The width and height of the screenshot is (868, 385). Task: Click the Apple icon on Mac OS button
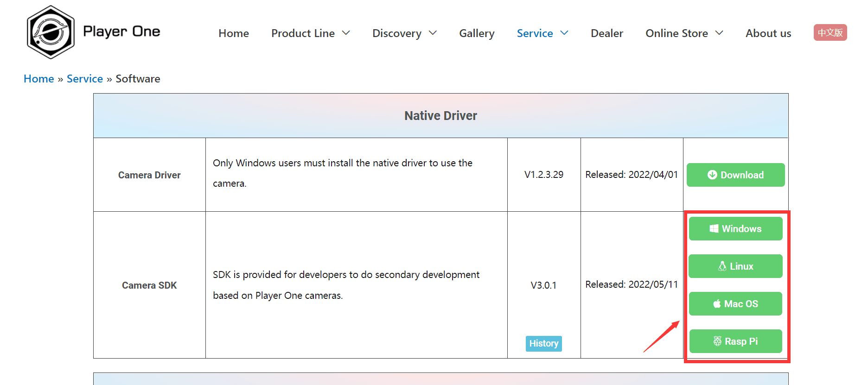tap(717, 304)
